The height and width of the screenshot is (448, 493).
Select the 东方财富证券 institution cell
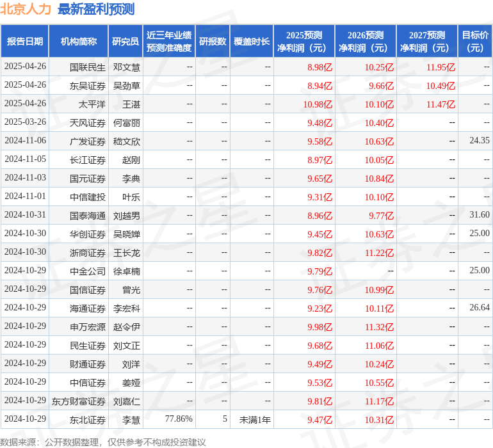click(x=79, y=401)
